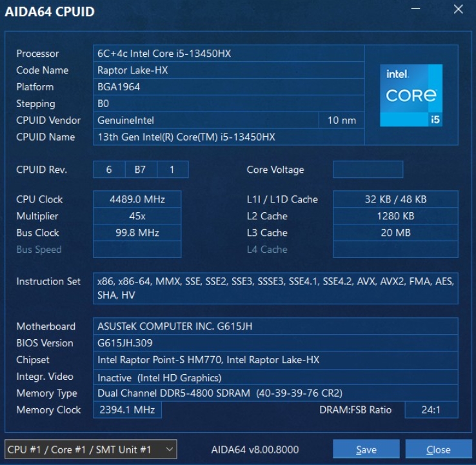Click the Close button at bottom right
476x465 pixels.
point(438,450)
